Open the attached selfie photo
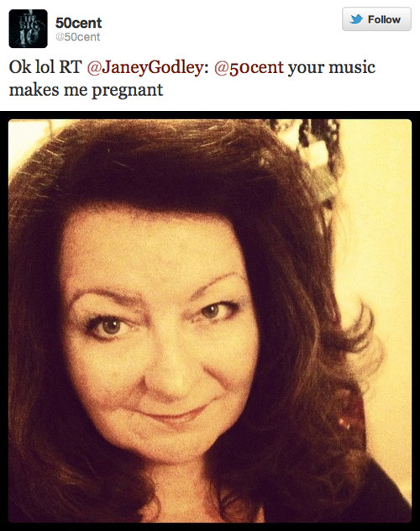The height and width of the screenshot is (531, 420). click(210, 321)
